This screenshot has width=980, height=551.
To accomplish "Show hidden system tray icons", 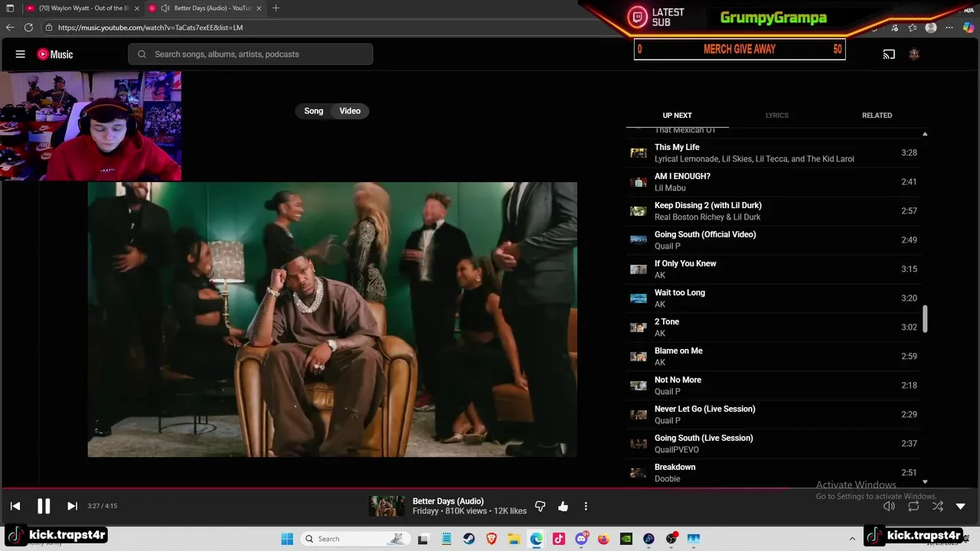I will click(852, 539).
